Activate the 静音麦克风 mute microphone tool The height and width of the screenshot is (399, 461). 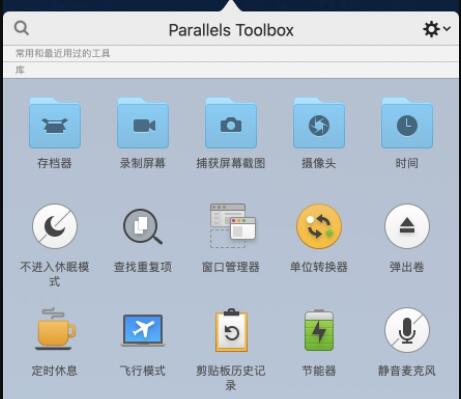(407, 330)
